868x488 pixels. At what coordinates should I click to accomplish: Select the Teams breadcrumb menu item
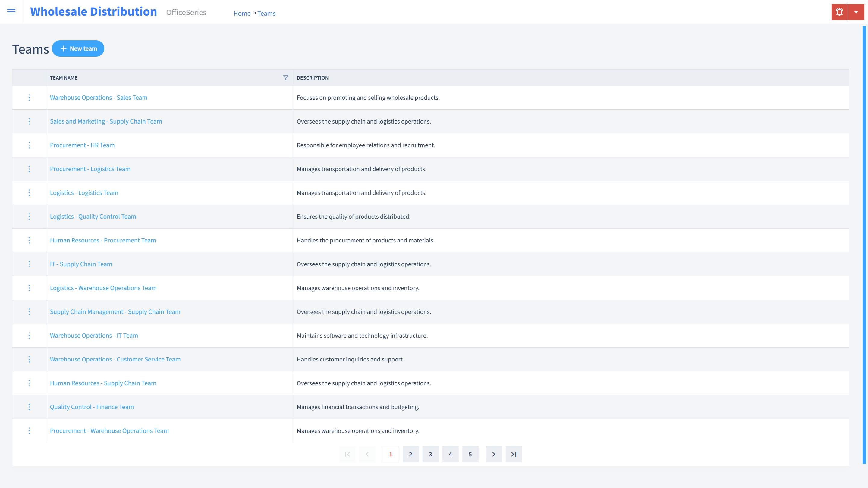click(266, 13)
